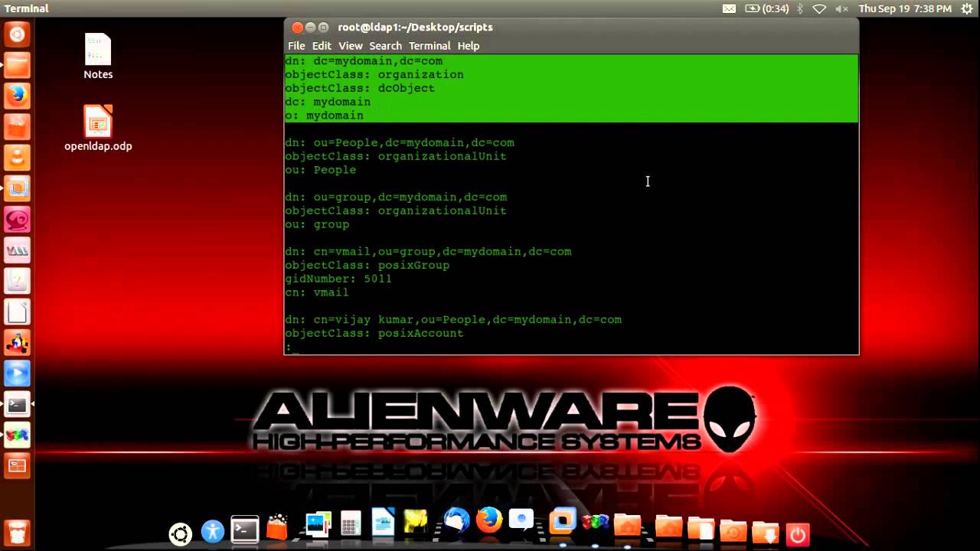The width and height of the screenshot is (980, 551).
Task: Click text 'gidNumber: 5011'
Action: point(338,279)
